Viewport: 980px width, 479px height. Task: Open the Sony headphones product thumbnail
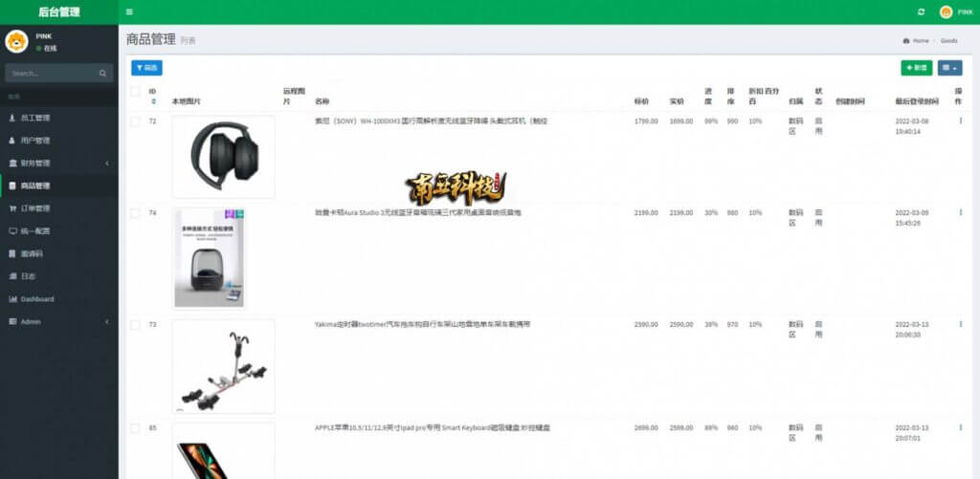point(224,157)
